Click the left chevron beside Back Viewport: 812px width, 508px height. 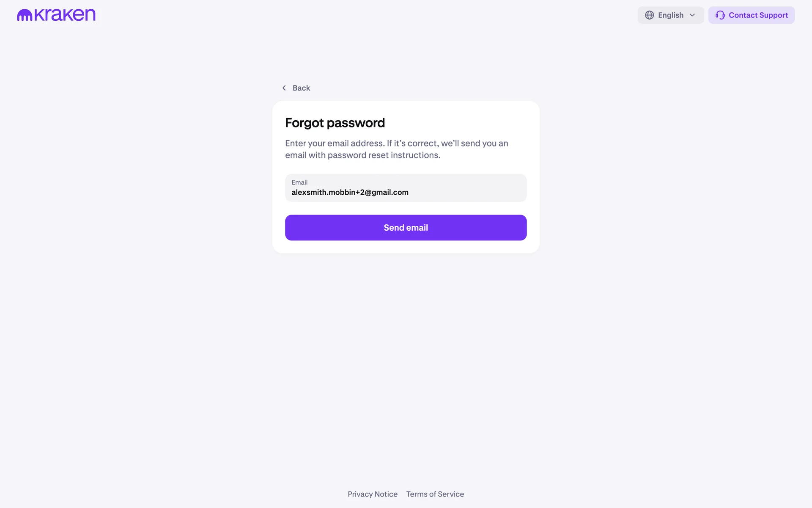coord(284,88)
